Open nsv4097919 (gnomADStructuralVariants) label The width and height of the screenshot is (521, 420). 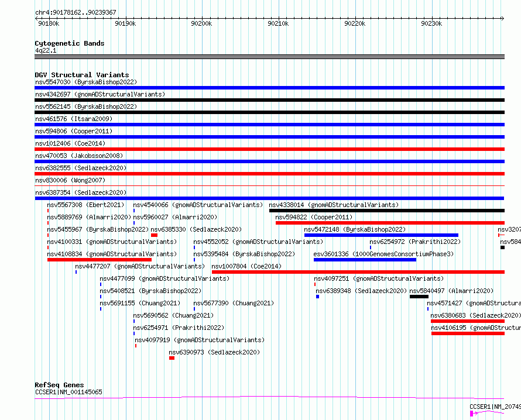tap(200, 340)
